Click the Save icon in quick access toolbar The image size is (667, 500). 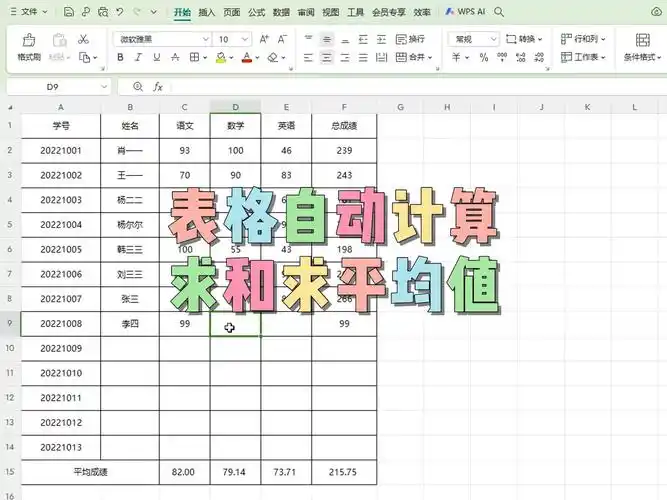(68, 12)
